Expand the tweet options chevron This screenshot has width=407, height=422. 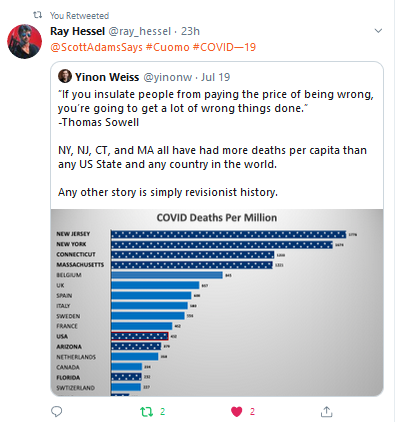click(378, 31)
